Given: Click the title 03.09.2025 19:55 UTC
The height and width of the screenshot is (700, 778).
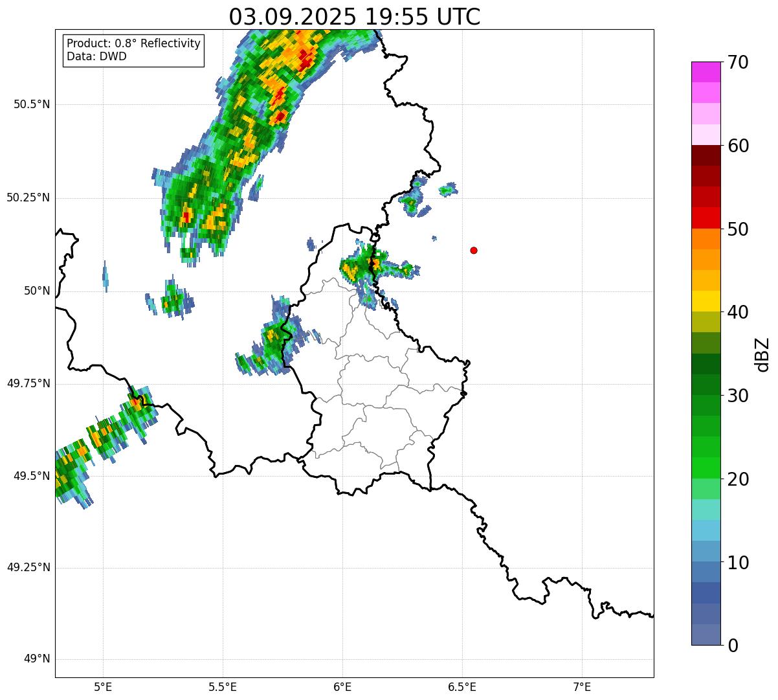Looking at the screenshot, I should [x=355, y=17].
